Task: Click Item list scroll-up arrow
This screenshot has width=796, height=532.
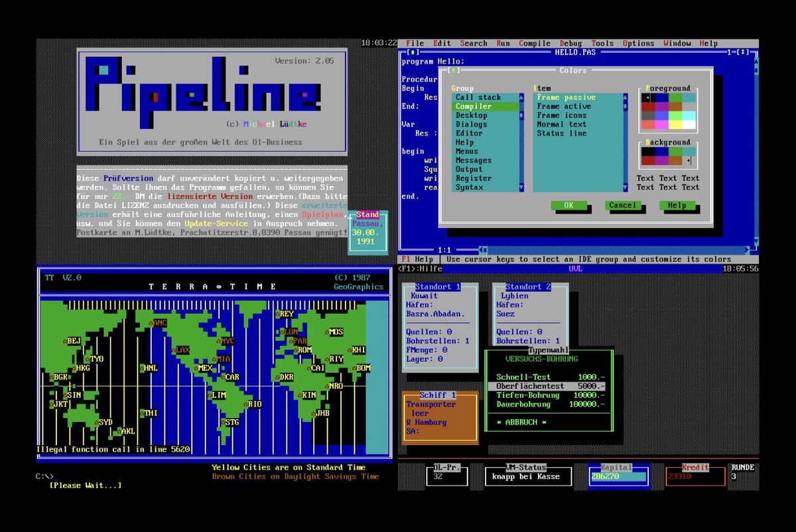Action: (x=626, y=97)
